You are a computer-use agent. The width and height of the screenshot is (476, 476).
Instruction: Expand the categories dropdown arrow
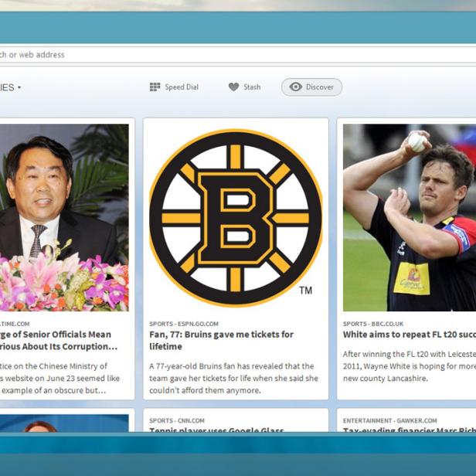coord(19,88)
